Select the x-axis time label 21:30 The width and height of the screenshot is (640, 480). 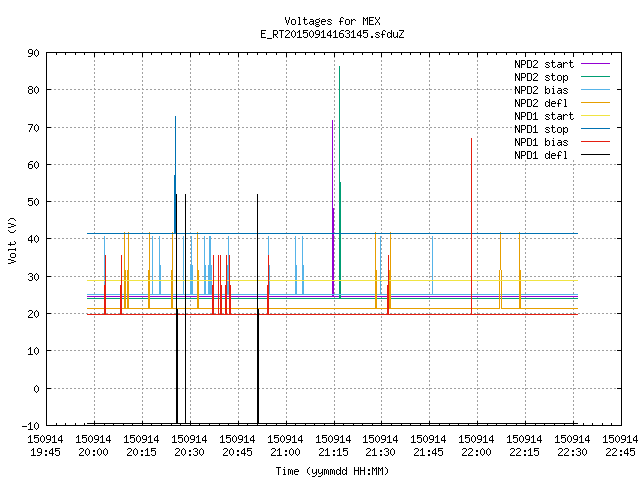pyautogui.click(x=380, y=452)
